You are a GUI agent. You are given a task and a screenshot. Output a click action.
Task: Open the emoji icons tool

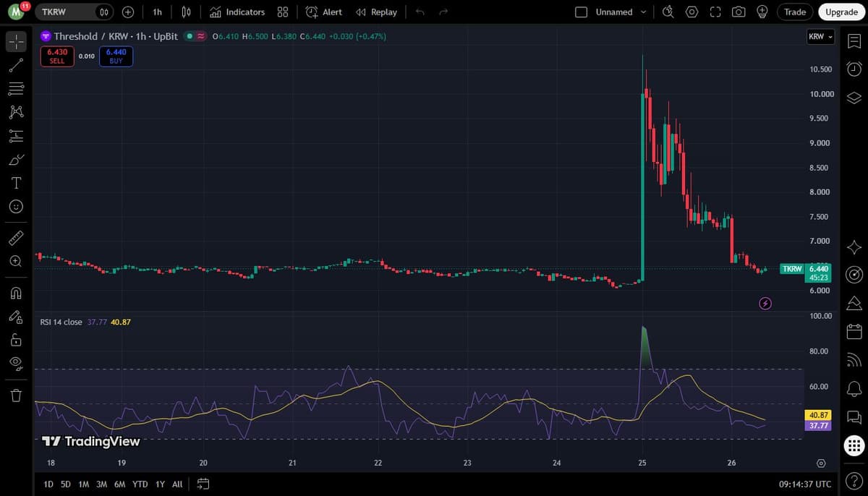(16, 207)
